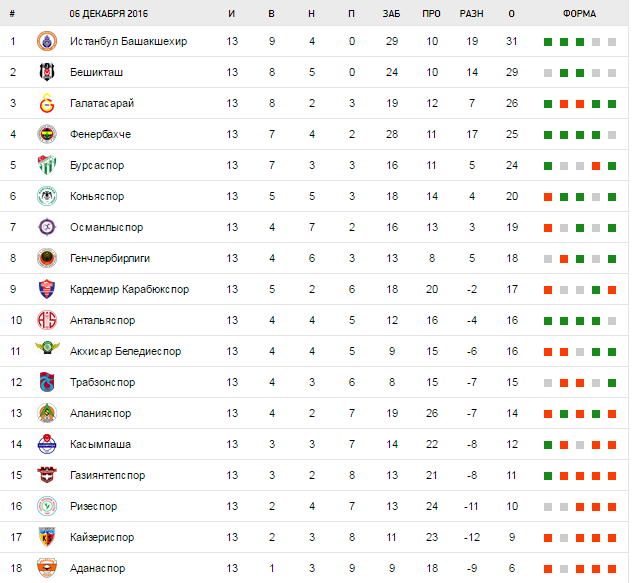Click first form square for Истанбул Башакшехир

[548, 42]
